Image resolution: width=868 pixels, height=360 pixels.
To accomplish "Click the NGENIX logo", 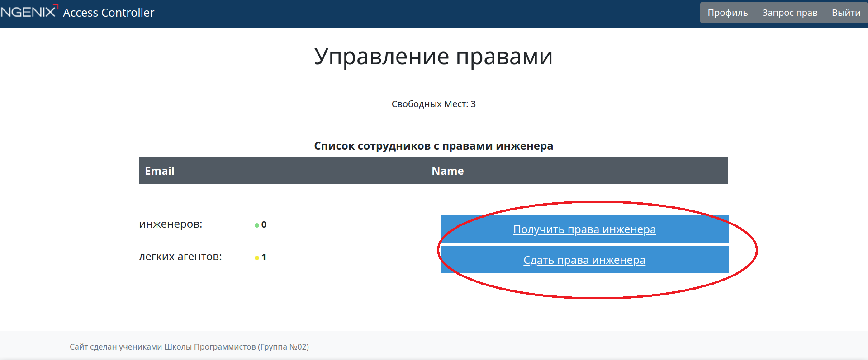I will tap(29, 11).
